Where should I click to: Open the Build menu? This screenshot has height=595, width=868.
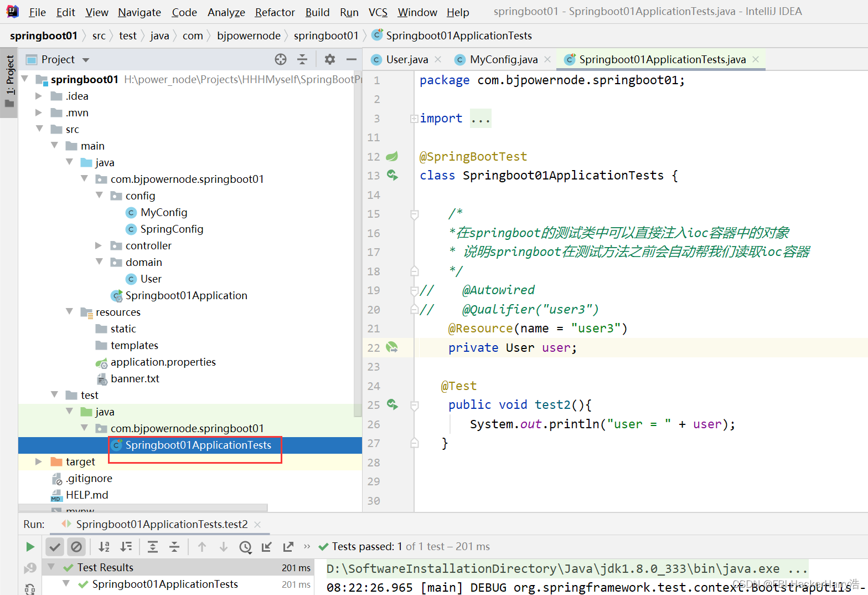tap(317, 12)
